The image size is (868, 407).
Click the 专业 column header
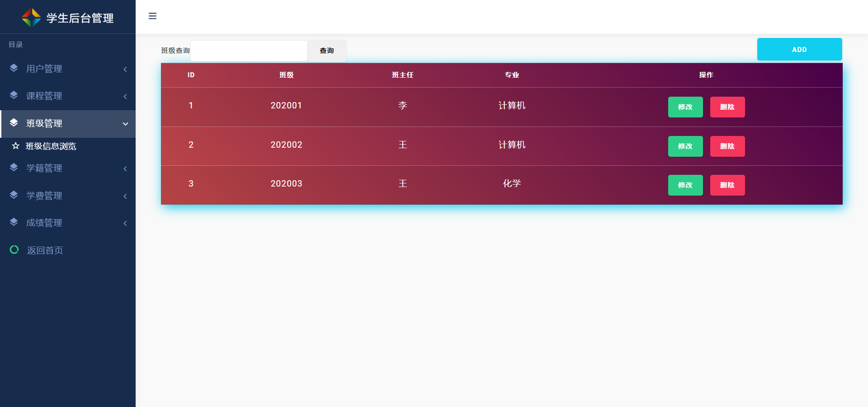(512, 75)
